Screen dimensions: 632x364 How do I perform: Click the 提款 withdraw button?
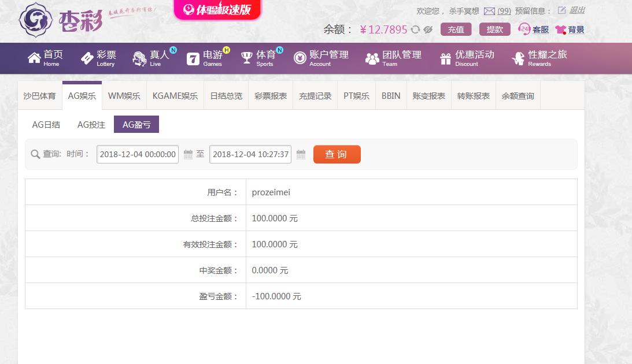point(494,29)
